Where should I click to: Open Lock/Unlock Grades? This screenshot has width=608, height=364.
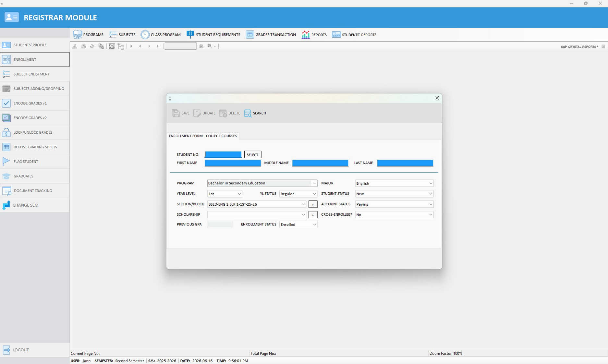tap(35, 132)
